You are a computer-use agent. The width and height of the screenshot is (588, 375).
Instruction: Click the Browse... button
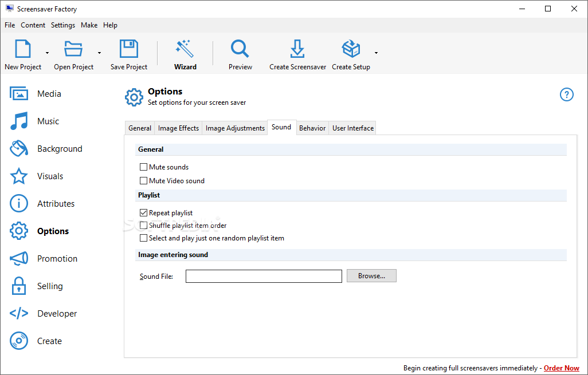(371, 276)
